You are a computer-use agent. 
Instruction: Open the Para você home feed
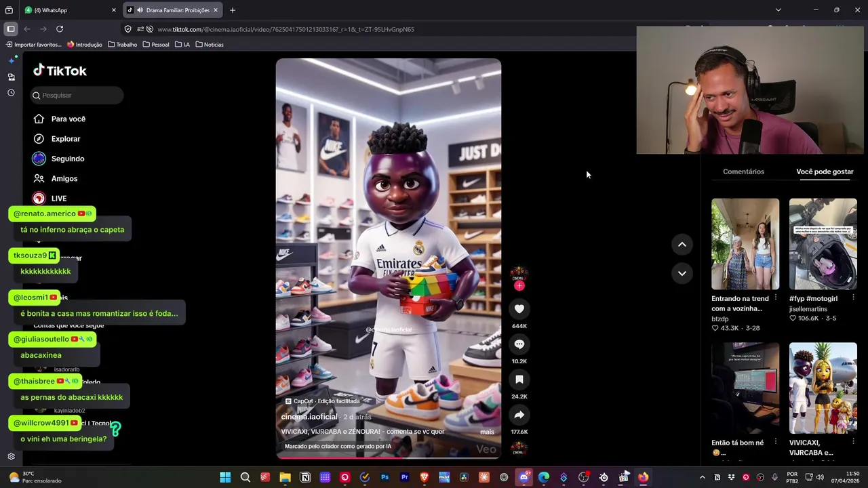tap(59, 119)
